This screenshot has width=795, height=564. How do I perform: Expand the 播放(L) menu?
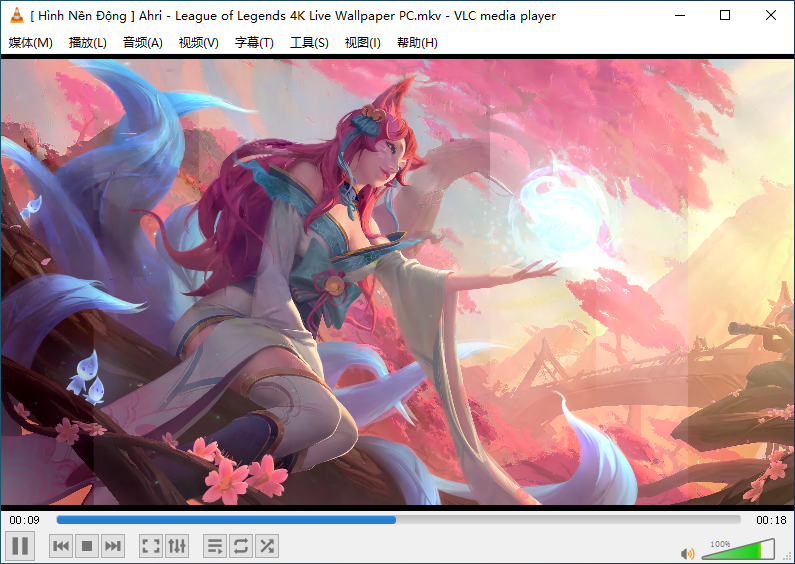[x=87, y=43]
